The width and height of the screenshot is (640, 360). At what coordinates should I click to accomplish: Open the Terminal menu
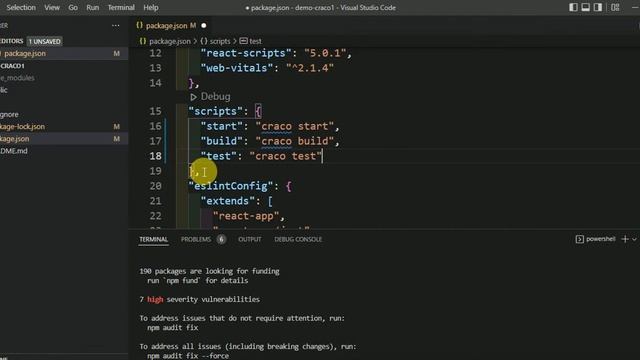[121, 7]
